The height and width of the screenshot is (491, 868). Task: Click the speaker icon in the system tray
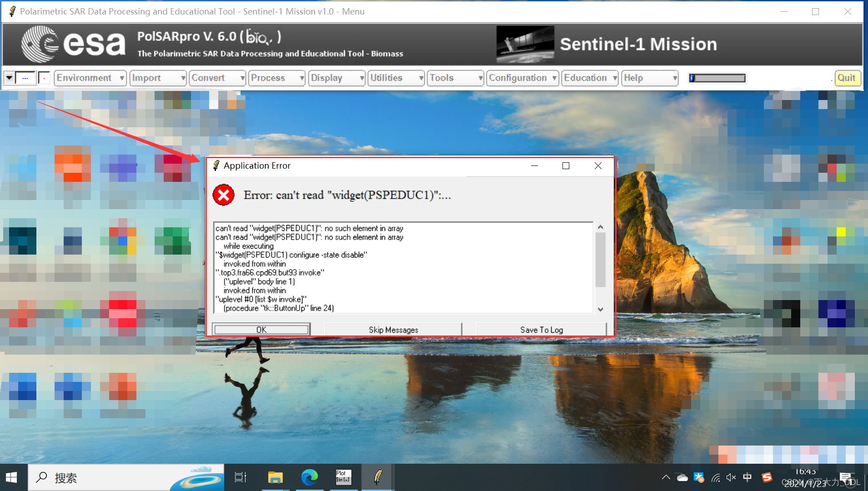pyautogui.click(x=732, y=477)
